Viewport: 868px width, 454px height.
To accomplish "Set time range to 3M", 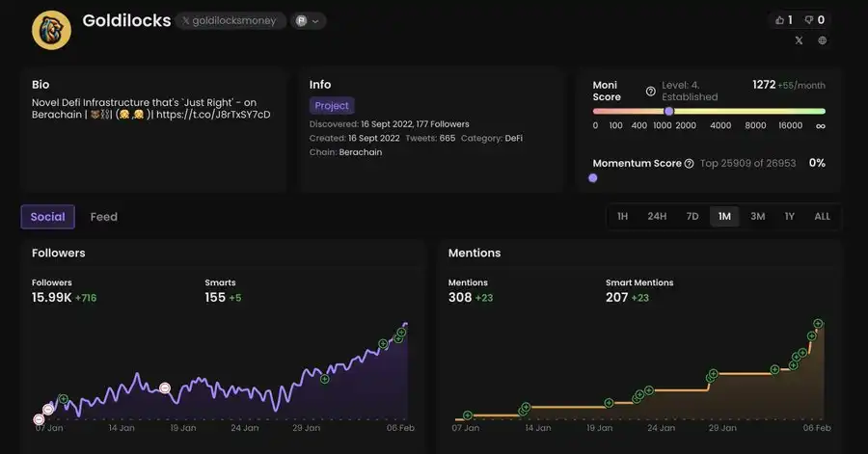I will pos(757,217).
